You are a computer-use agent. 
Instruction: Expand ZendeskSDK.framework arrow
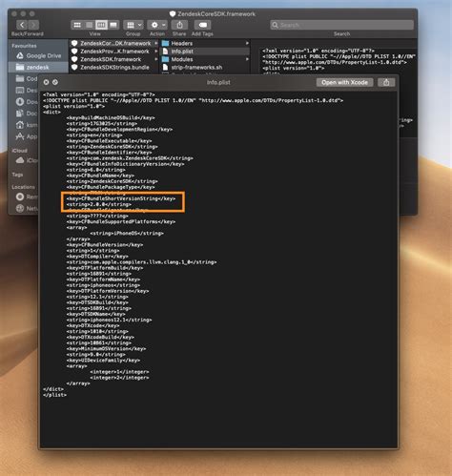pos(155,59)
